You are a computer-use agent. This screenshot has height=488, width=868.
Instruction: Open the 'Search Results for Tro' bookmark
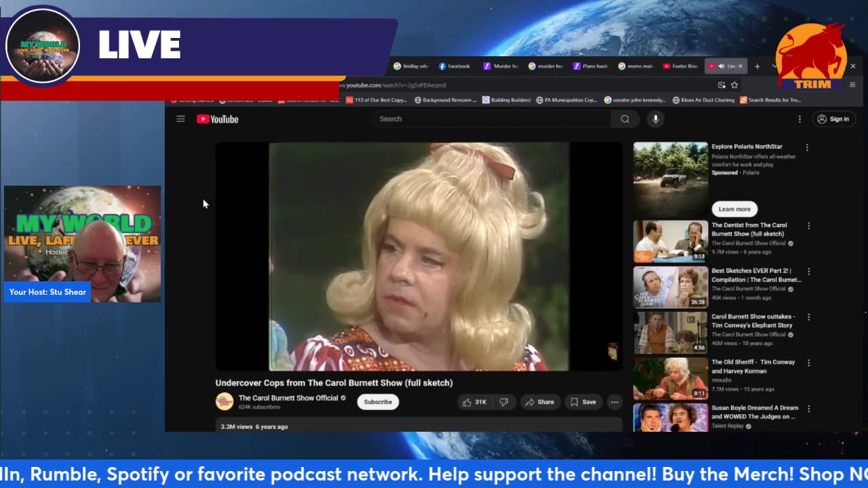click(x=770, y=100)
